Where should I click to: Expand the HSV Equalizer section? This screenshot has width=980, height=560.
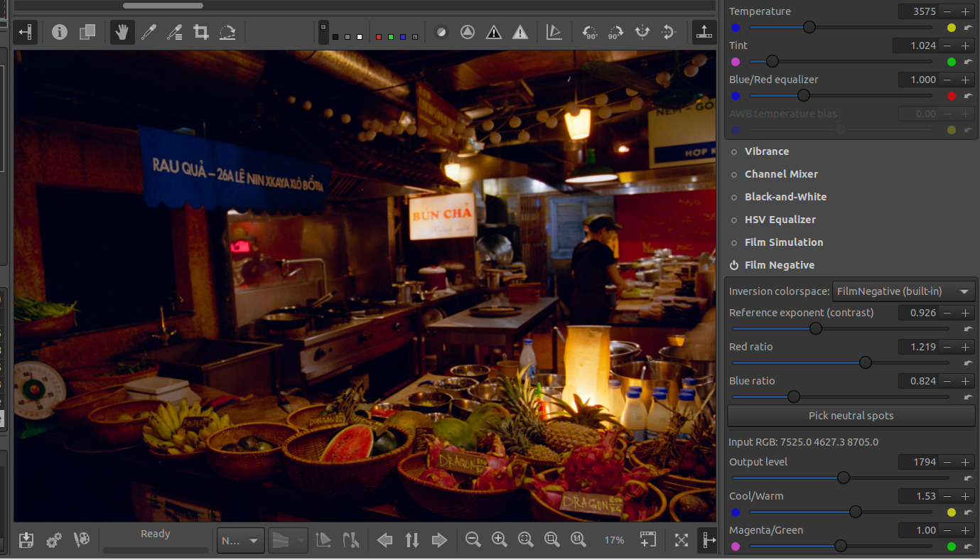(780, 220)
